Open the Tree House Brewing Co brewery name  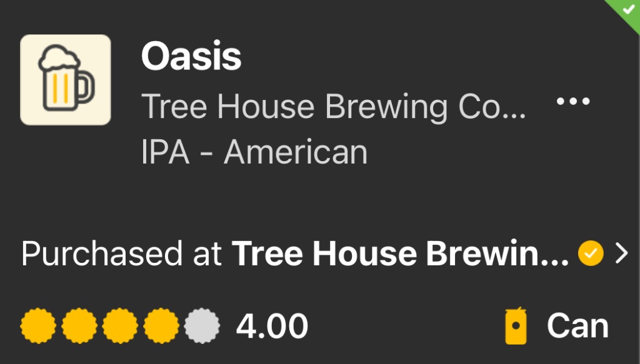click(334, 107)
